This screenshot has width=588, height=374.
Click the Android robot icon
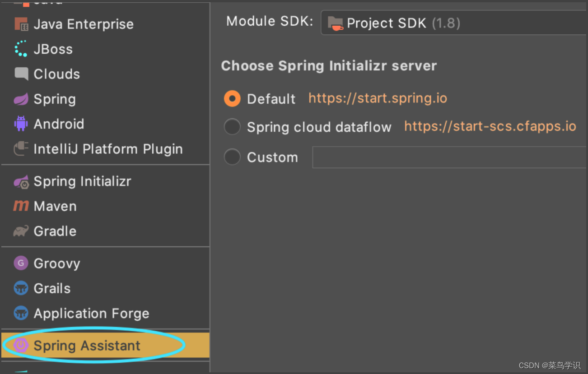click(x=21, y=124)
